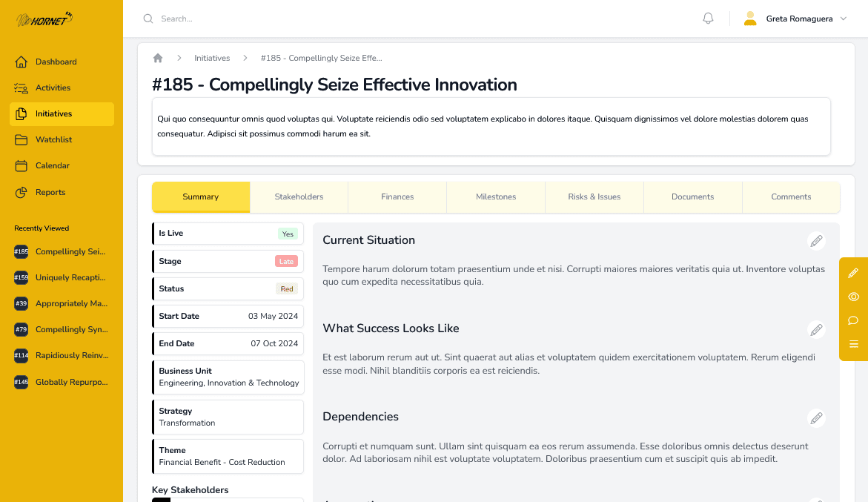The image size is (868, 502).
Task: Open the Watchlist sidebar item
Action: 53,139
